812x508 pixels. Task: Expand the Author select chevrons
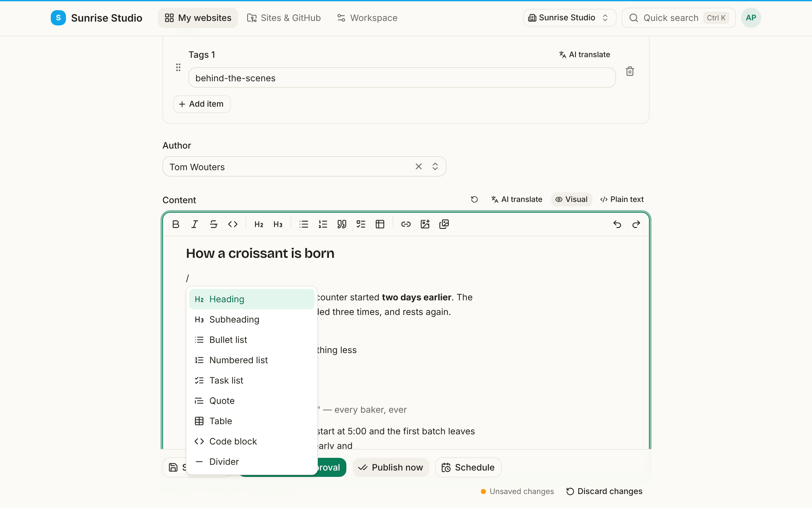pos(435,167)
